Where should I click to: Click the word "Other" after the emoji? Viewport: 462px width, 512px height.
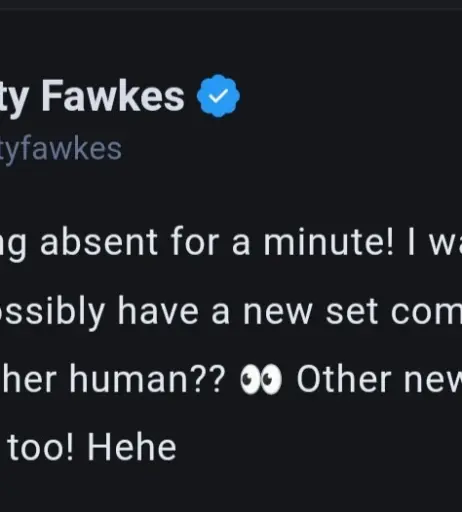[344, 379]
